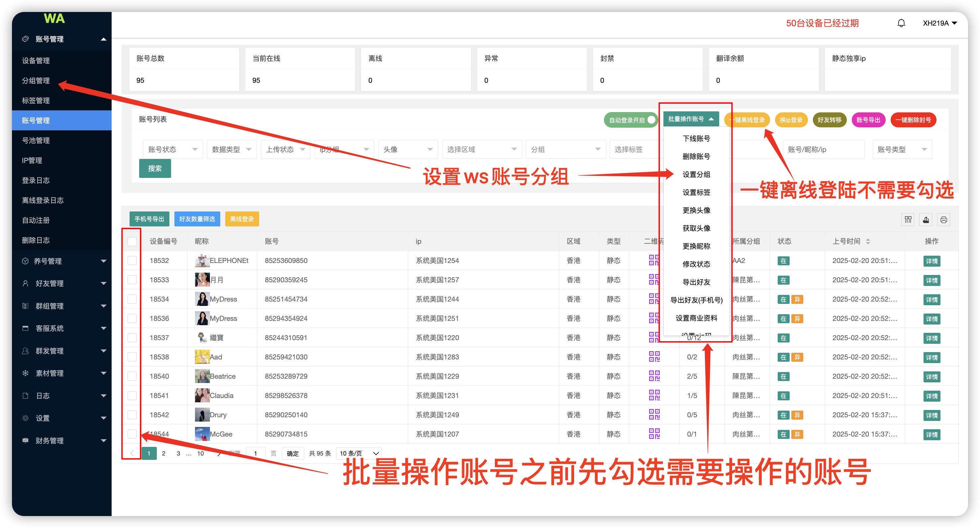The width and height of the screenshot is (980, 528).
Task: Select 设置分组 from batch menu
Action: point(696,174)
